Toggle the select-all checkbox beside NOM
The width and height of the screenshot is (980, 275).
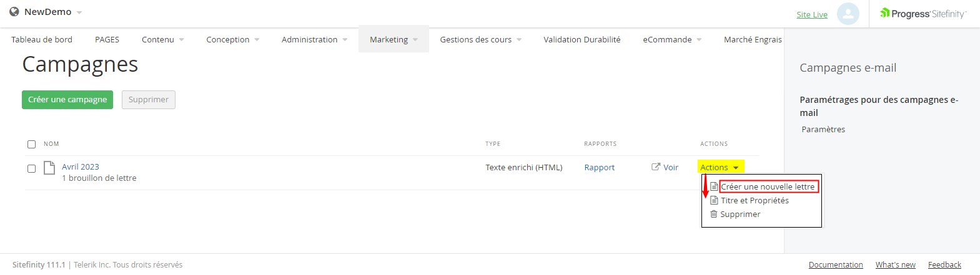32,144
